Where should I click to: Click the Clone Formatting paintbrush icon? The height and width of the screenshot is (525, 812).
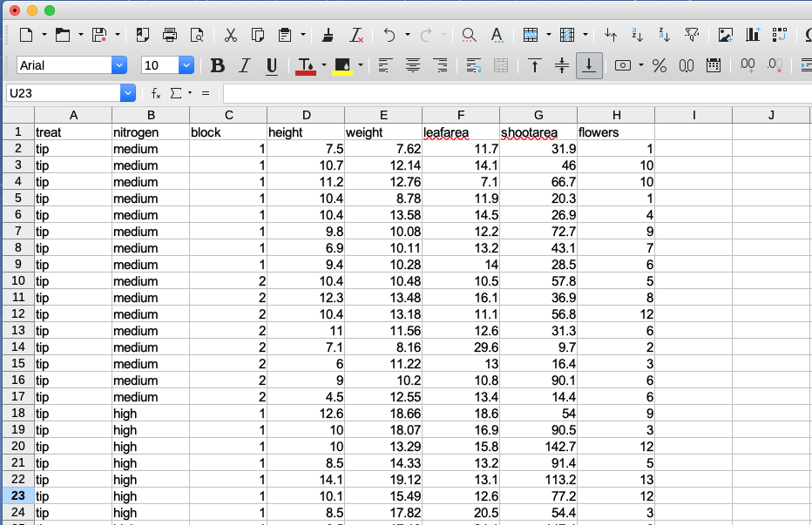coord(328,35)
